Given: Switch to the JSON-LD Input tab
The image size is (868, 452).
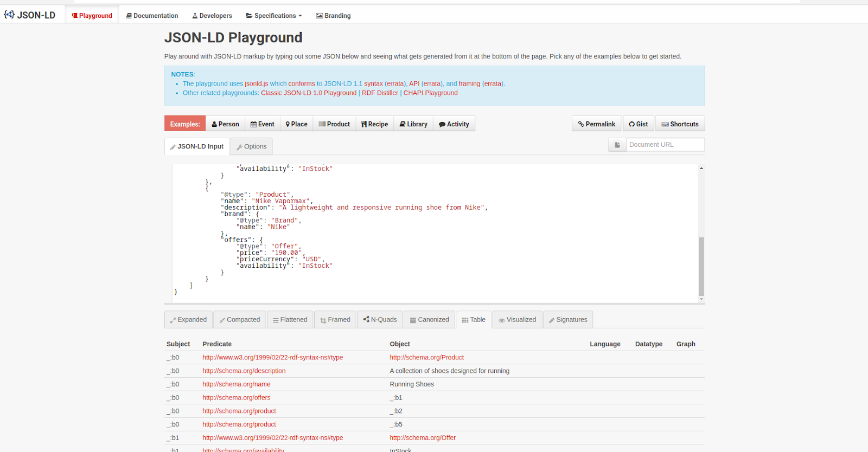Looking at the screenshot, I should click(x=197, y=146).
